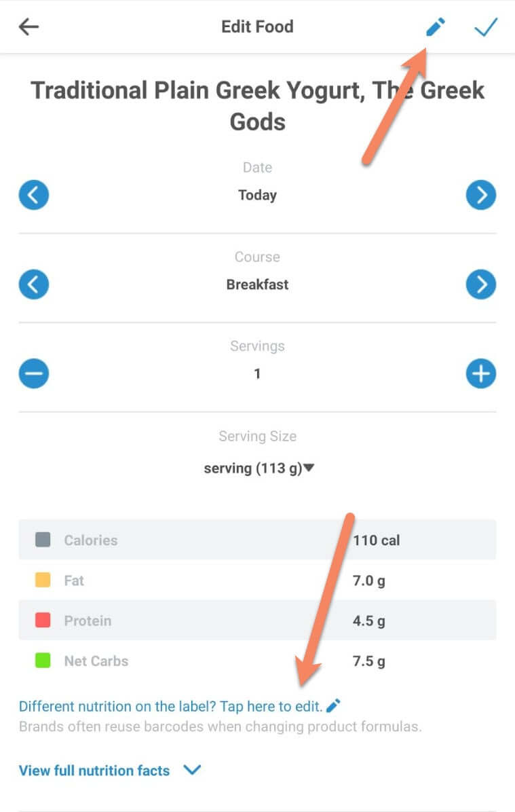Image resolution: width=515 pixels, height=812 pixels.
Task: Tap the back arrow icon
Action: click(x=29, y=27)
